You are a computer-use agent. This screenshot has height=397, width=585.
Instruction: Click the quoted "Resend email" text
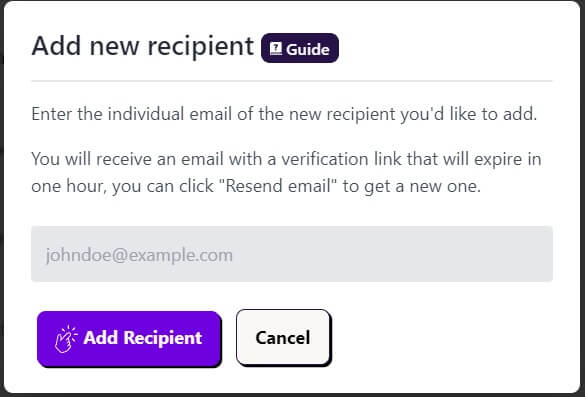[279, 185]
